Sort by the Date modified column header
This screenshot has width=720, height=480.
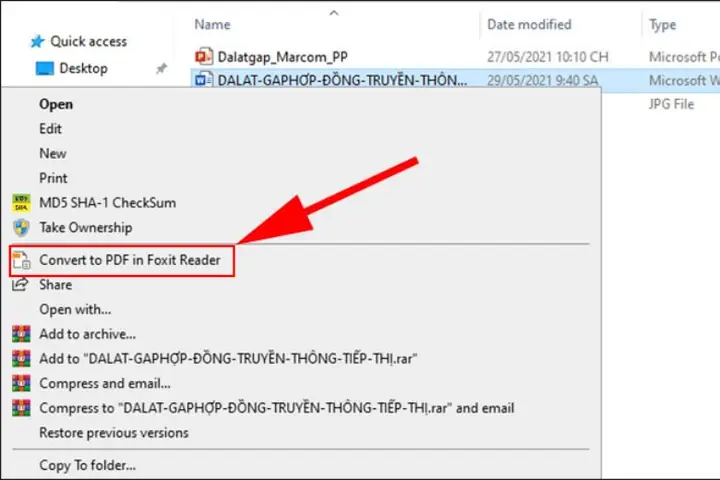(529, 24)
